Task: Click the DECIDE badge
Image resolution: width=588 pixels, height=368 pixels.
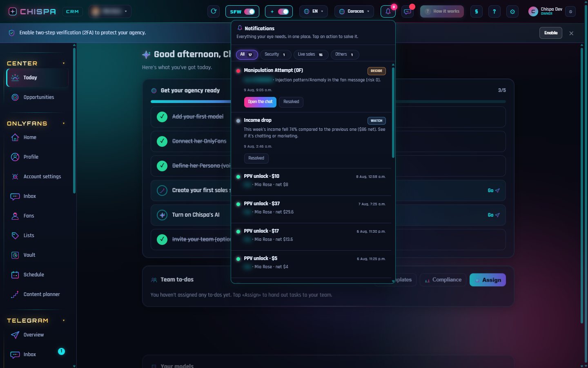Action: coord(376,71)
